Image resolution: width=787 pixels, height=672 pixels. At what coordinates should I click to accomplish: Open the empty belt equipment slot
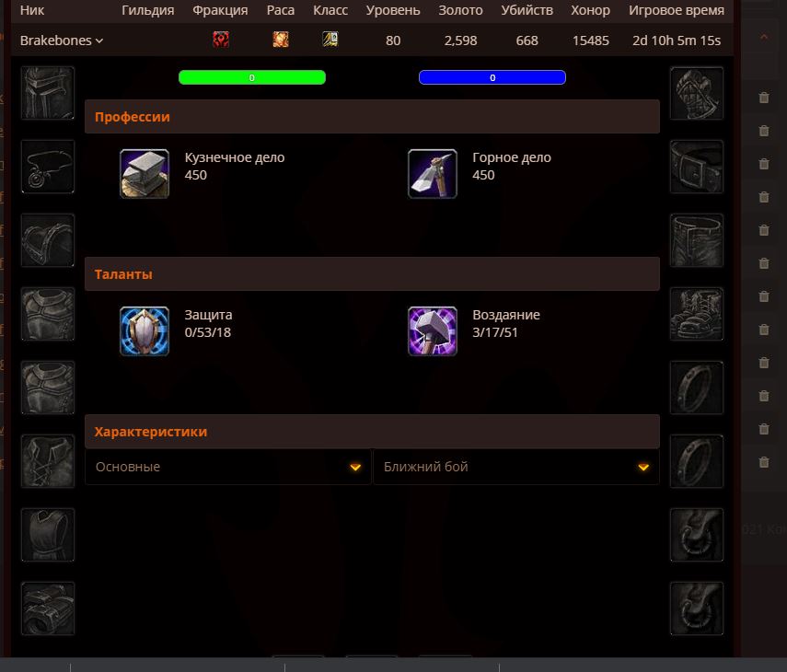(x=697, y=167)
